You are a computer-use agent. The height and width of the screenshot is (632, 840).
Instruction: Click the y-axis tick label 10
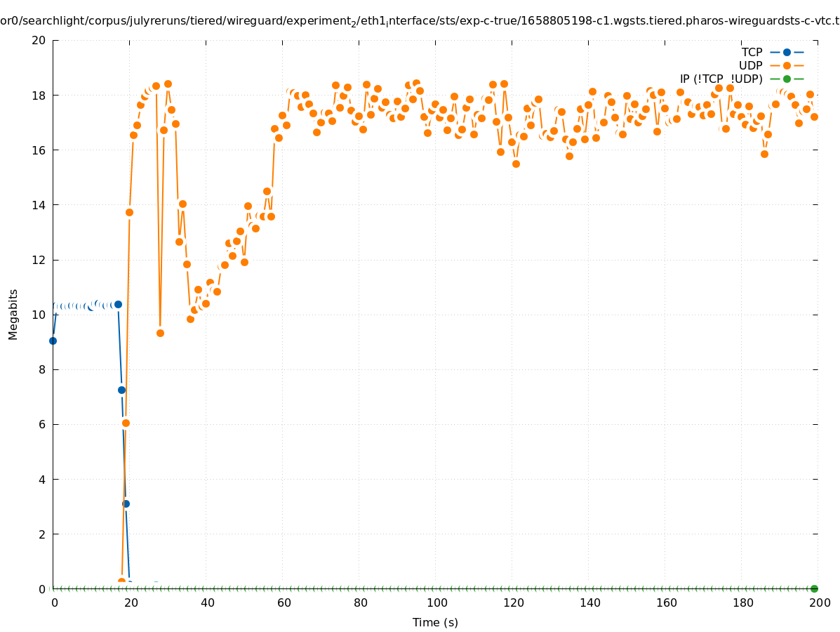pyautogui.click(x=39, y=315)
